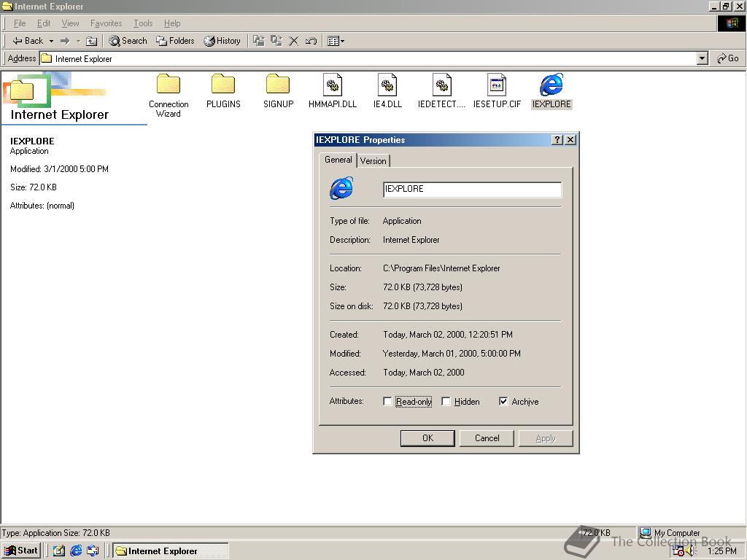Select the SIGNUP folder
Viewport: 747px width, 560px height.
click(278, 91)
